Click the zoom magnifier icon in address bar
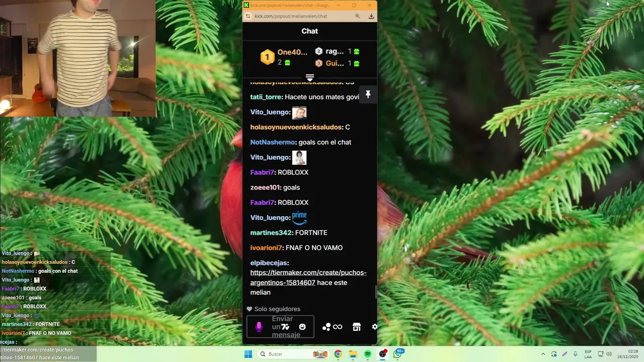The image size is (644, 362). [x=358, y=16]
